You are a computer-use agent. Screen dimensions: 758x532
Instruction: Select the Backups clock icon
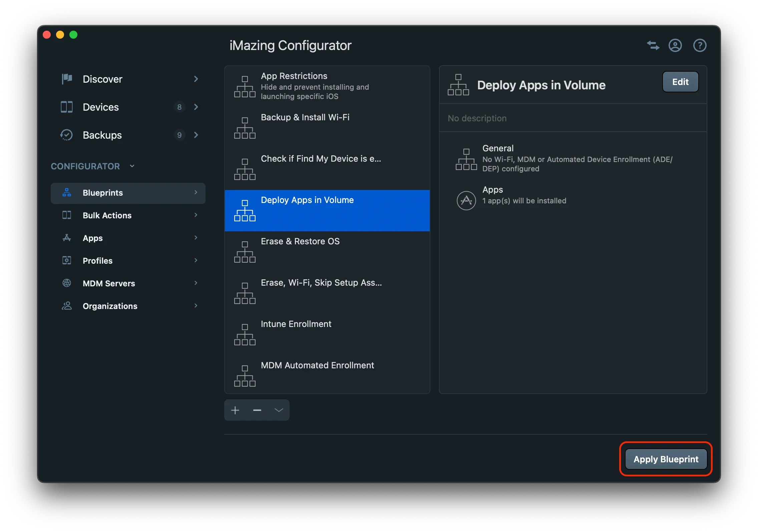(x=66, y=135)
